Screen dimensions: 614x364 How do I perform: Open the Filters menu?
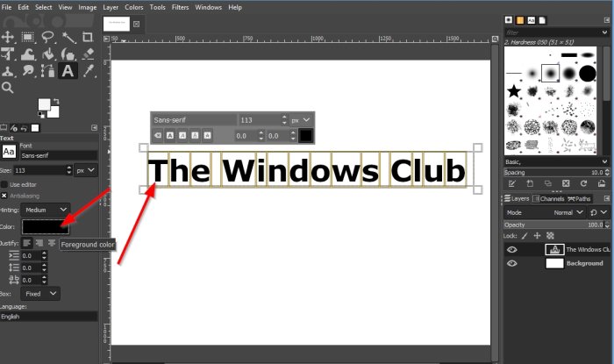180,7
